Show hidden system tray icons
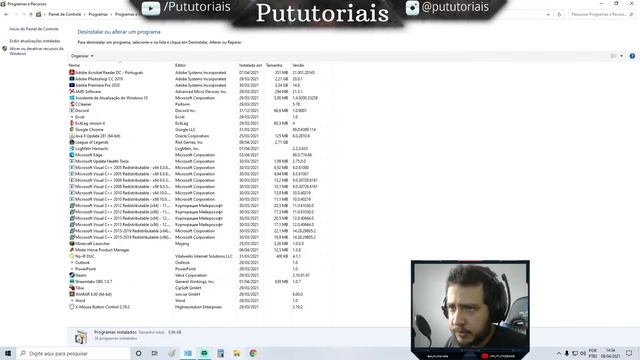Image resolution: width=640 pixels, height=360 pixels. point(558,353)
